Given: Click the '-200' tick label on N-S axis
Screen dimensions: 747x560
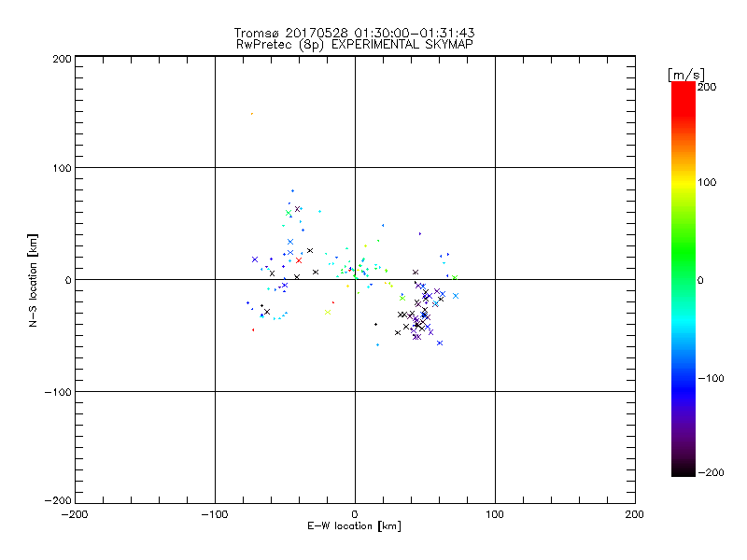Looking at the screenshot, I should pyautogui.click(x=58, y=500).
